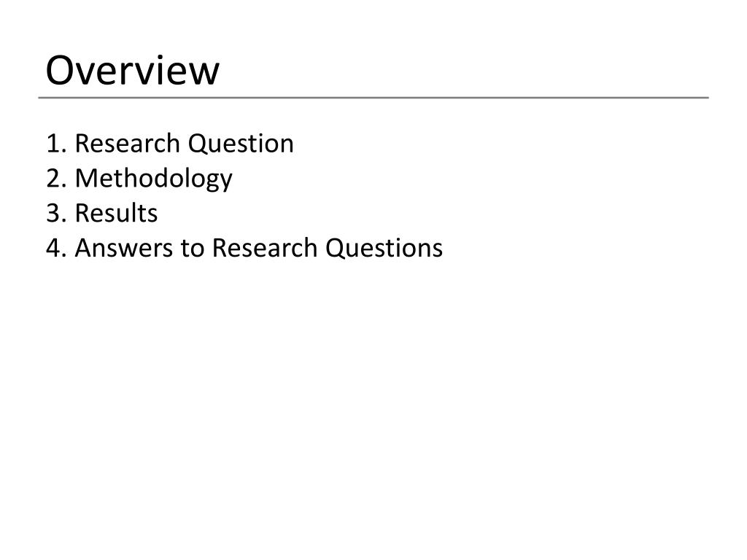Screen dimensions: 747x560
Task: Click the final letter w of Overview
Action: [204, 74]
